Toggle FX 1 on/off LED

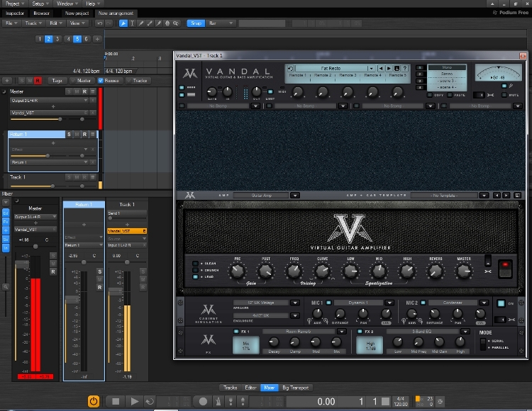point(235,331)
